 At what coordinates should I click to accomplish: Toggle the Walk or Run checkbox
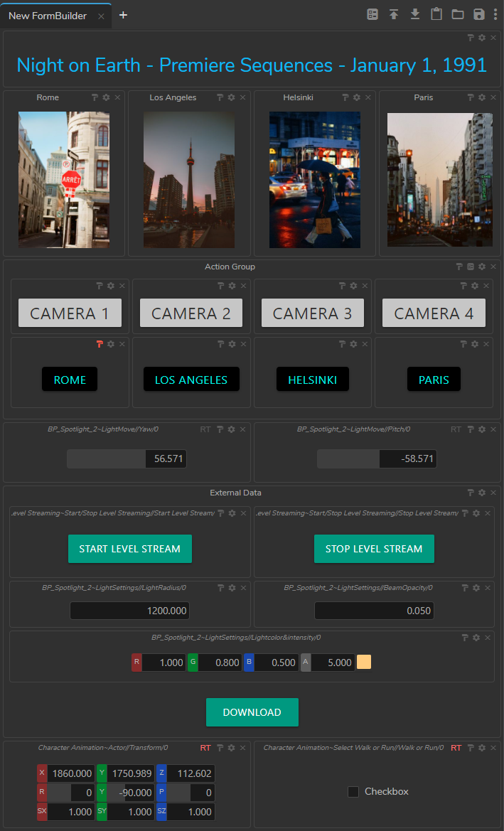coord(353,792)
